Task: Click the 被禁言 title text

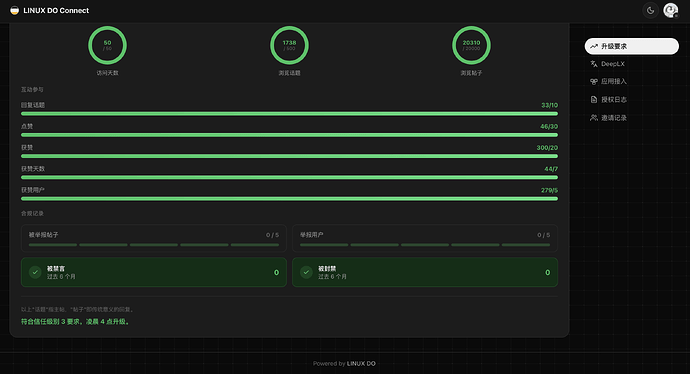Action: pyautogui.click(x=56, y=268)
